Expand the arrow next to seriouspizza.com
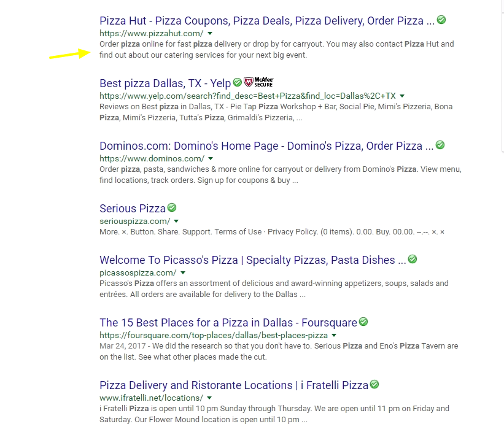Image resolution: width=504 pixels, height=440 pixels. [x=176, y=221]
